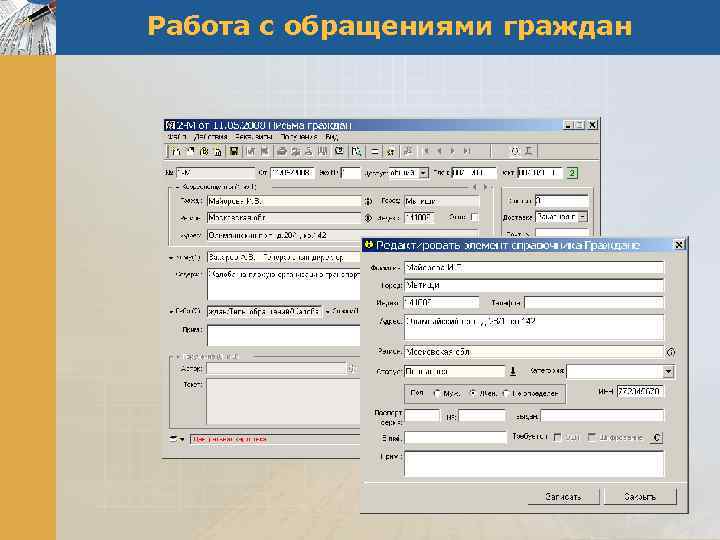Open the Доставка dropdown
Viewport: 720px width, 540px height.
click(583, 217)
